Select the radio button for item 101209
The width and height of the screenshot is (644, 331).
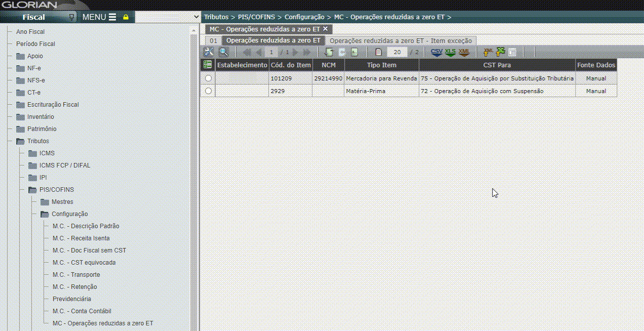208,78
